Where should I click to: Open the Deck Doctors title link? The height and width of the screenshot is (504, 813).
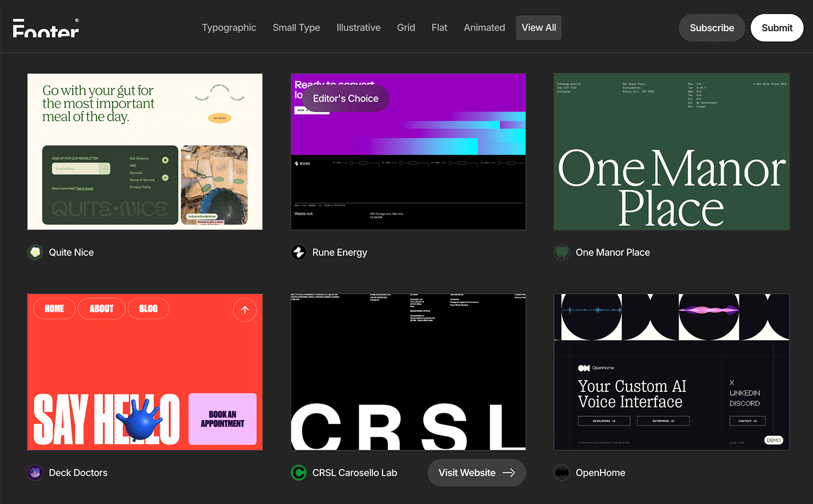pos(78,473)
